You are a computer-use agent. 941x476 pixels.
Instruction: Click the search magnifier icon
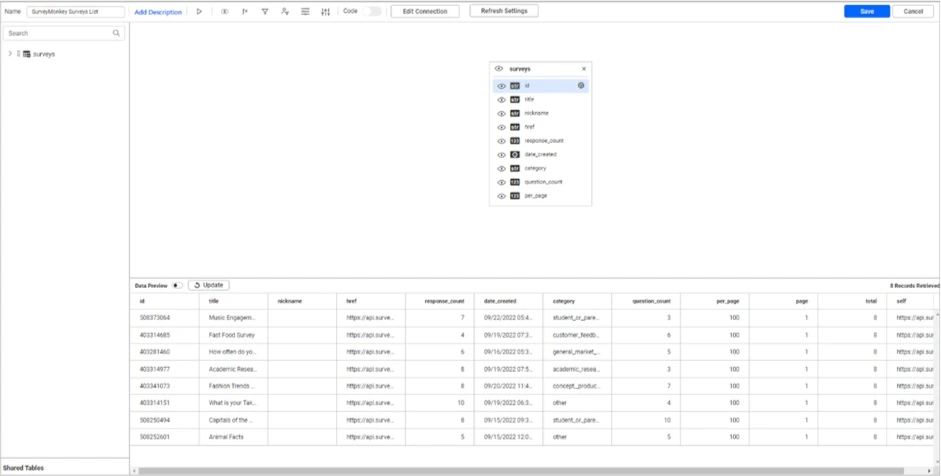116,33
